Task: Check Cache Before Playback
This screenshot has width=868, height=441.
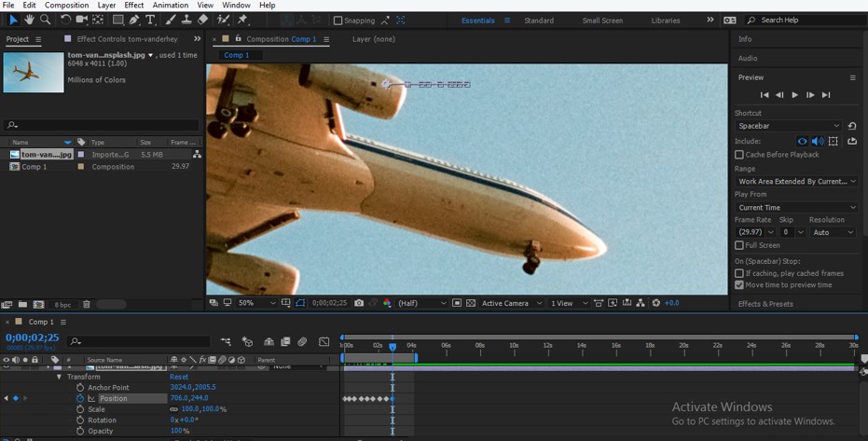Action: point(739,155)
